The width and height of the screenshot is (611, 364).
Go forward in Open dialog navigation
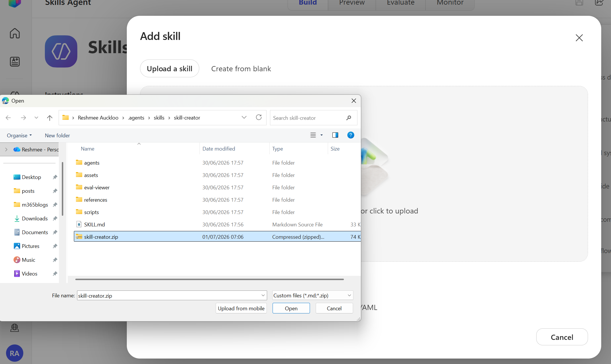tap(23, 118)
